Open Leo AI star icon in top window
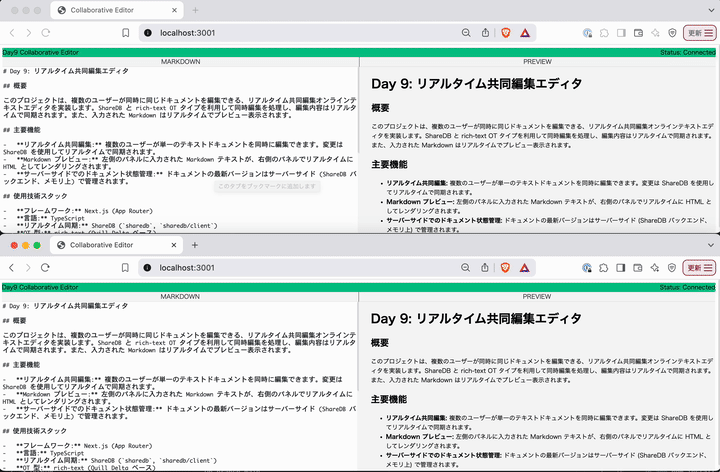Screen dimensions: 720x472 (x=655, y=33)
